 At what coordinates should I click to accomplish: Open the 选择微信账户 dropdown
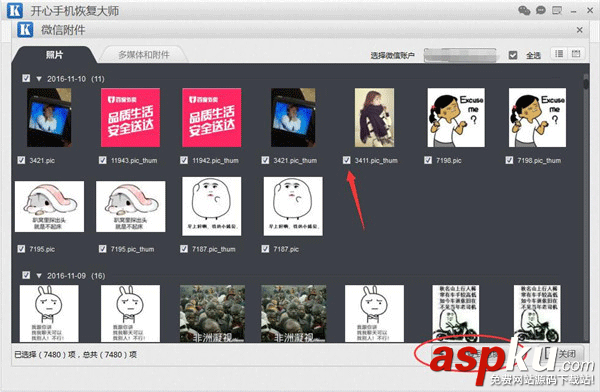click(x=460, y=55)
